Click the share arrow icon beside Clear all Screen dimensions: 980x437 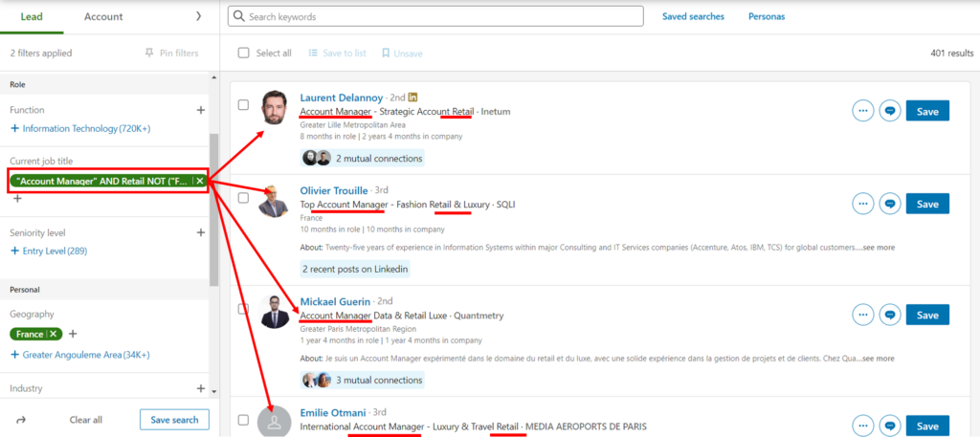pos(21,420)
